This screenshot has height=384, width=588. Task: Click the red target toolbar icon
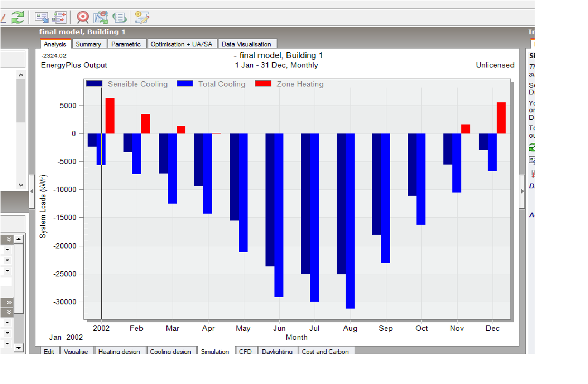tap(82, 17)
